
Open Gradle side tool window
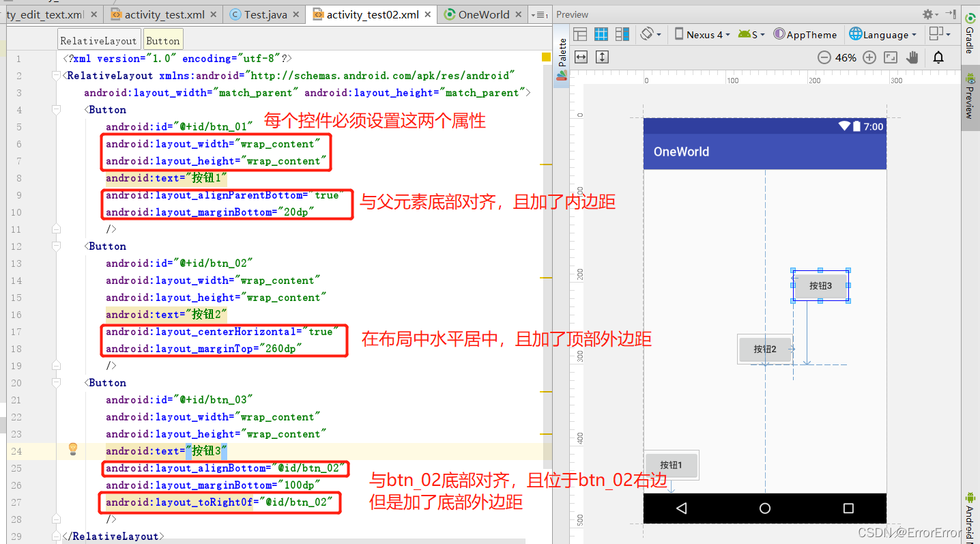(x=970, y=33)
